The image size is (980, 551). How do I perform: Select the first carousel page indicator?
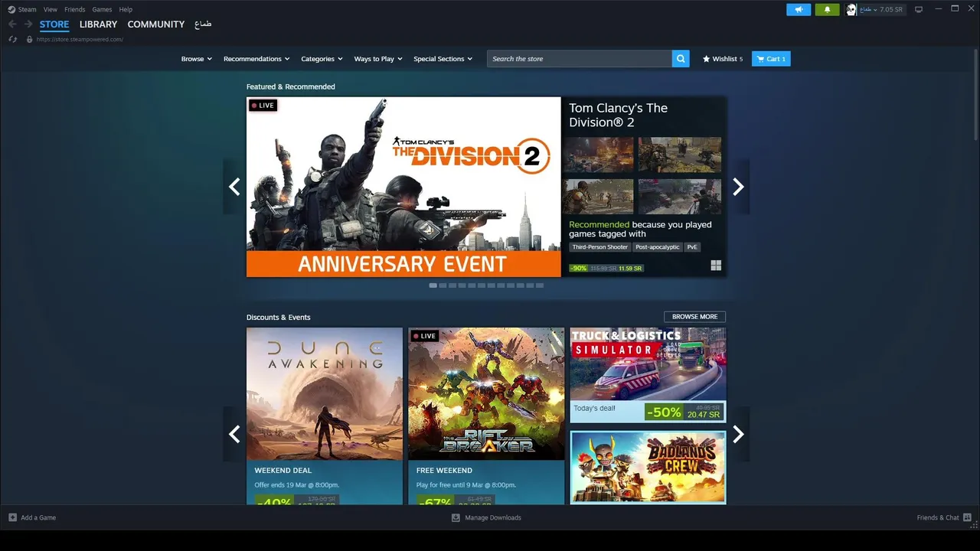coord(433,285)
